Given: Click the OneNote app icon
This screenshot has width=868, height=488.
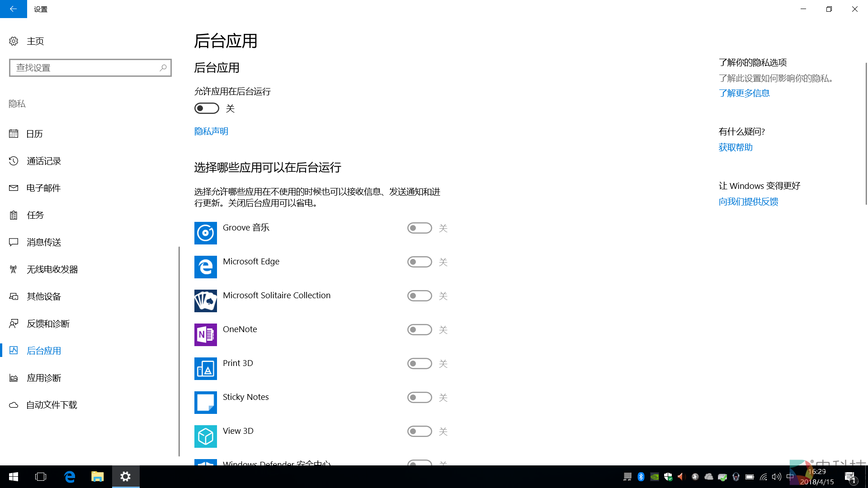Looking at the screenshot, I should pos(205,335).
